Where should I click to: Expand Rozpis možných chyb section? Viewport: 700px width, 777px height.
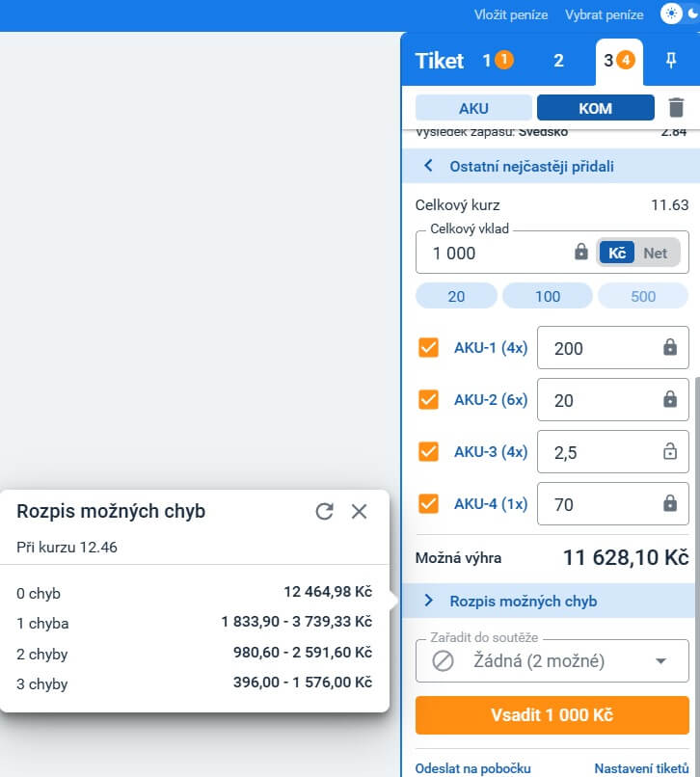click(549, 602)
